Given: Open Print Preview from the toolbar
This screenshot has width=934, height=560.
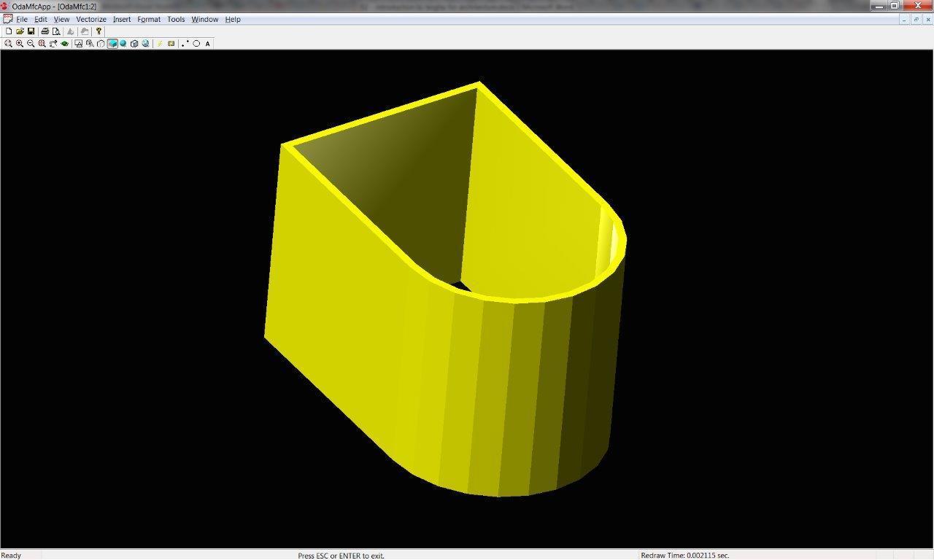Looking at the screenshot, I should click(56, 31).
